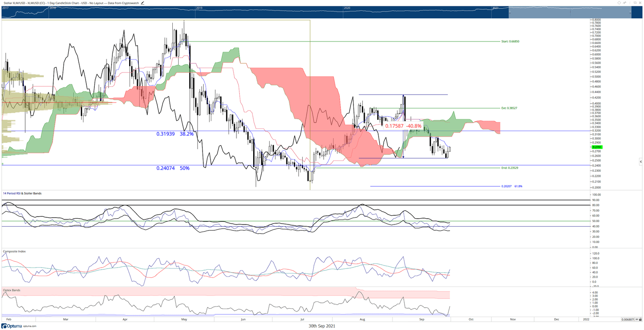This screenshot has height=330, width=644.
Task: Select the red 0.17587 -40.8% measure label
Action: [403, 126]
